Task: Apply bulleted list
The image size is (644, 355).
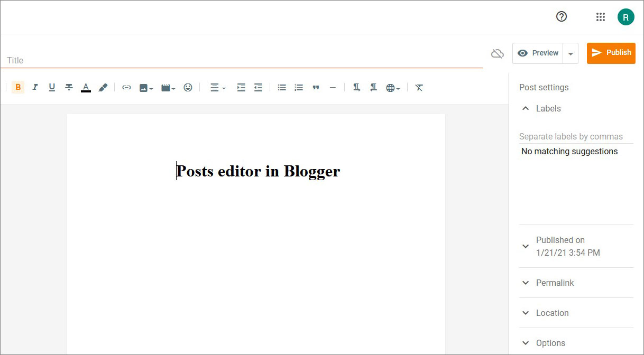Action: click(x=282, y=88)
